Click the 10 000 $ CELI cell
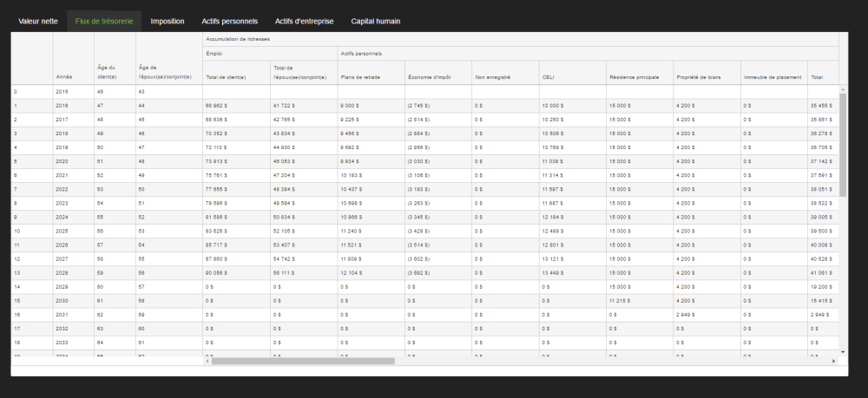 [573, 106]
